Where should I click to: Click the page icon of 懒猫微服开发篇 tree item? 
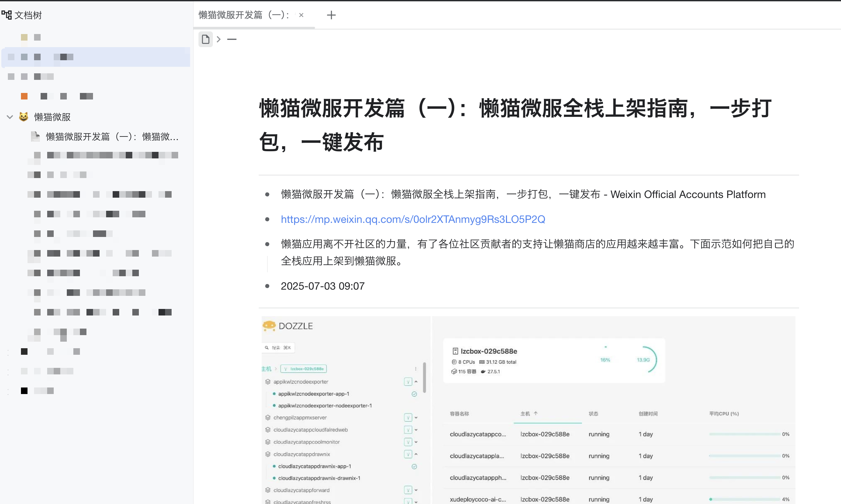tap(35, 136)
